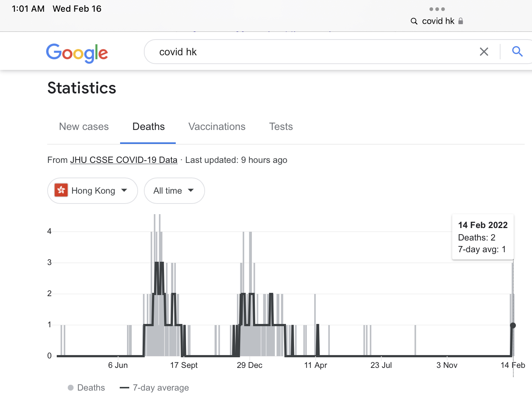Image resolution: width=532 pixels, height=399 pixels.
Task: Expand the All time range dropdown
Action: [x=174, y=191]
